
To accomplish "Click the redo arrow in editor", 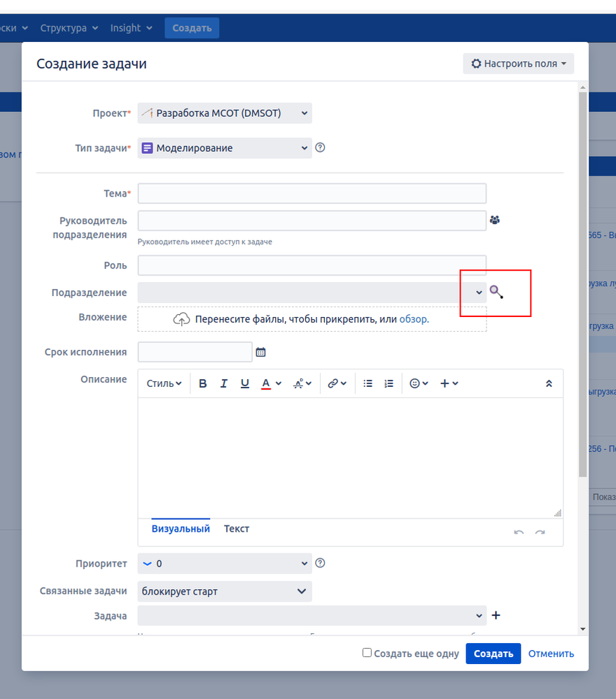I will click(540, 532).
